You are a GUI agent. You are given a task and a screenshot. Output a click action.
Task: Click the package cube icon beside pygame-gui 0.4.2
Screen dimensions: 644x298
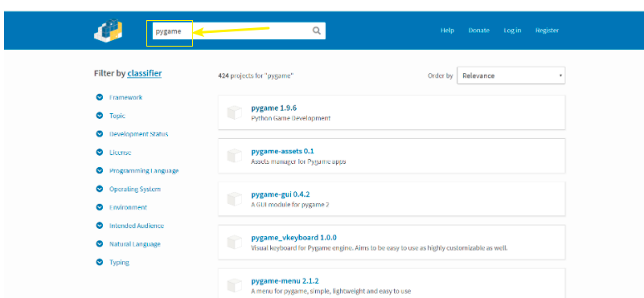235,198
